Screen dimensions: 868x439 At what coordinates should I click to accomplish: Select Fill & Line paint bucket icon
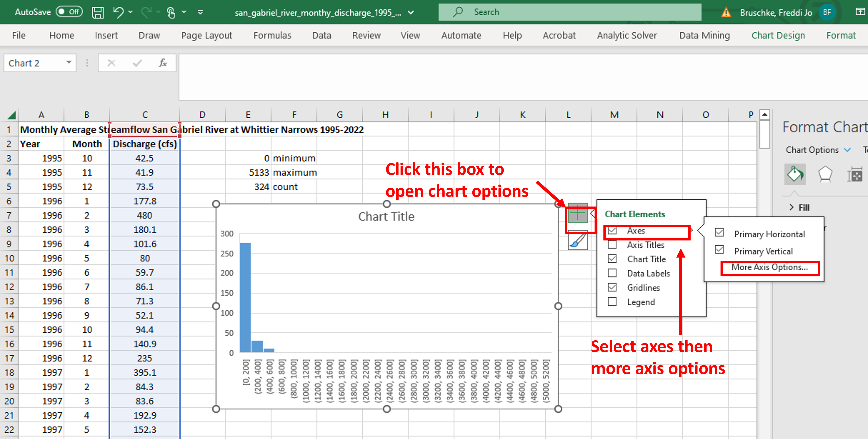795,174
